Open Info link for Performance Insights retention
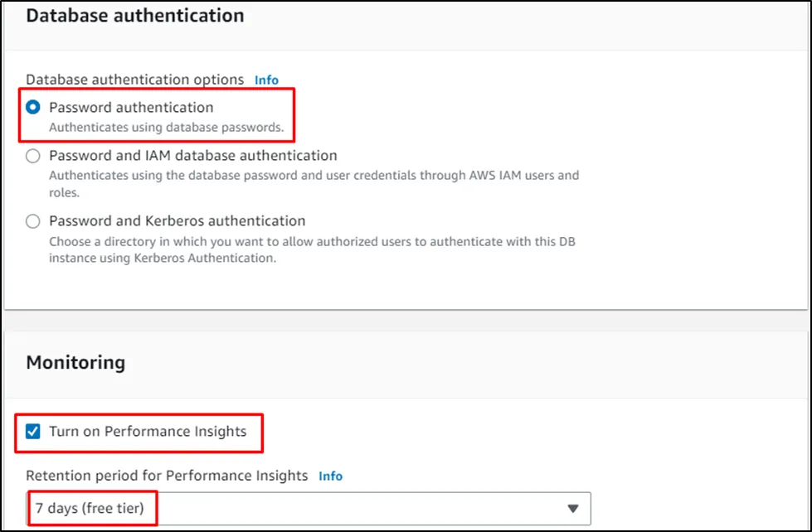The image size is (812, 532). (330, 476)
